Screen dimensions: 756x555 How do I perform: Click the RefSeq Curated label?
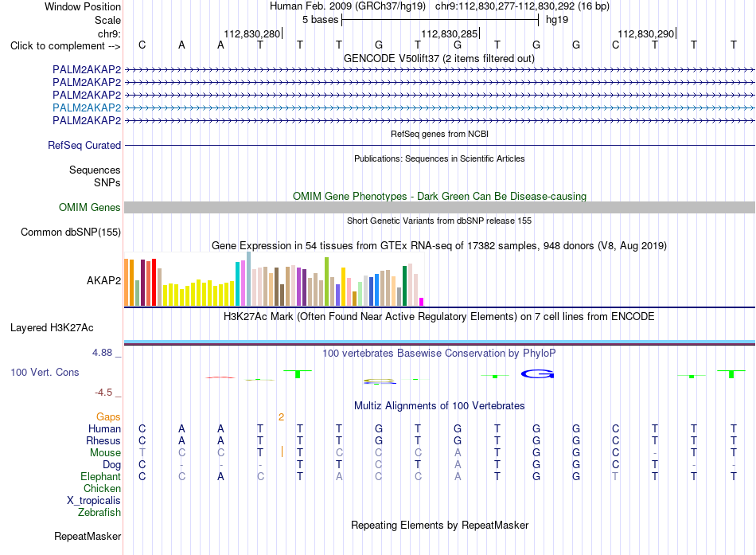pos(84,145)
